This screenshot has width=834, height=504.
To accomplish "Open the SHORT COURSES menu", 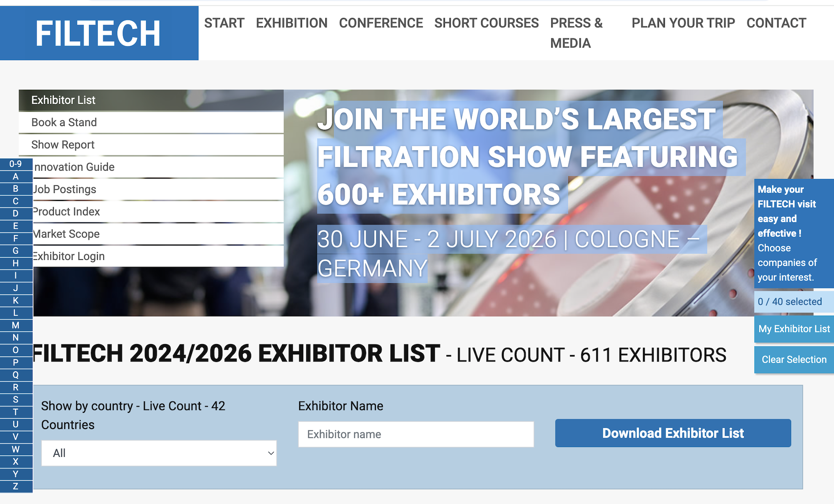I will 486,23.
